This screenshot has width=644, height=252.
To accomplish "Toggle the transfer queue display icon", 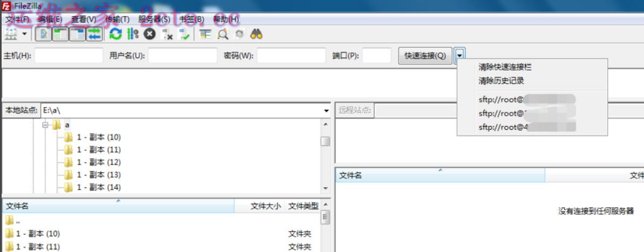I will click(94, 34).
